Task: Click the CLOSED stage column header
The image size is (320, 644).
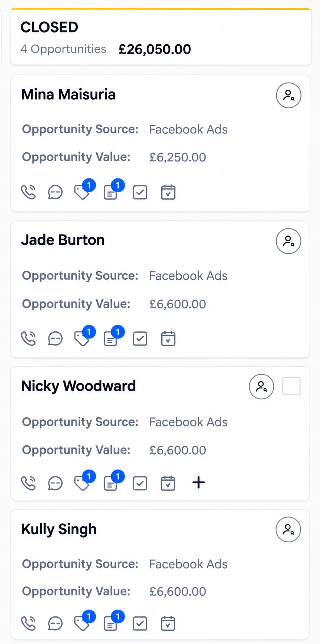Action: point(161,37)
